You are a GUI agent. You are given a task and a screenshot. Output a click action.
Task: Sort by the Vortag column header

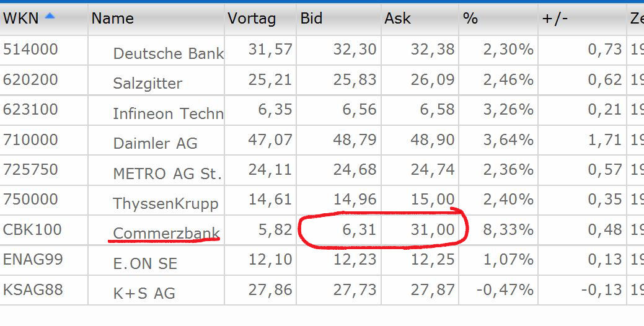(x=252, y=19)
